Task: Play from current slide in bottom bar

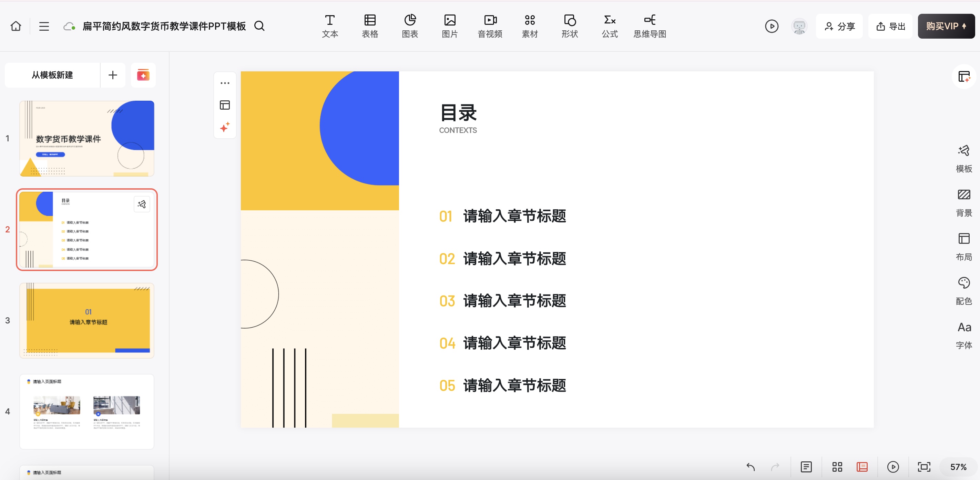Action: (x=893, y=467)
